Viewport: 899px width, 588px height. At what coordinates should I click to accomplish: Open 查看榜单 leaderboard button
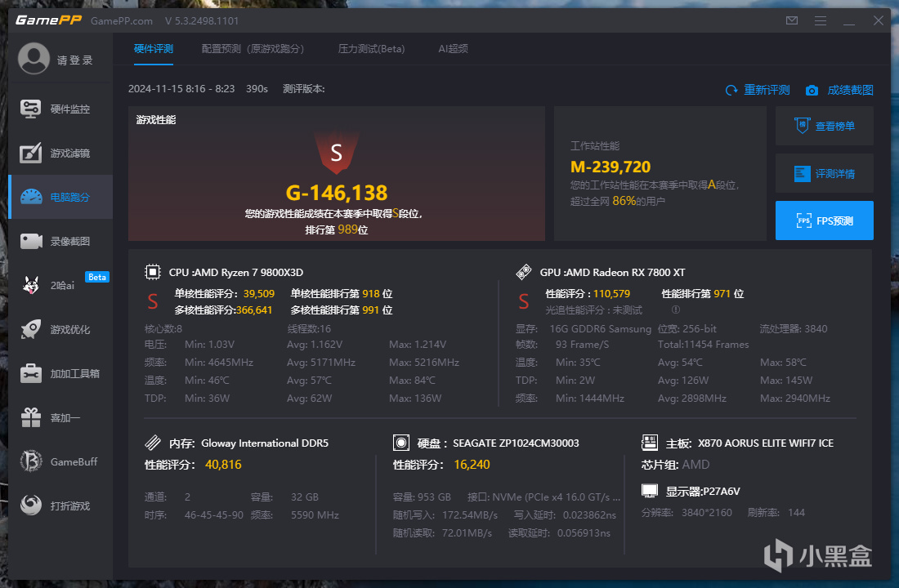click(825, 126)
